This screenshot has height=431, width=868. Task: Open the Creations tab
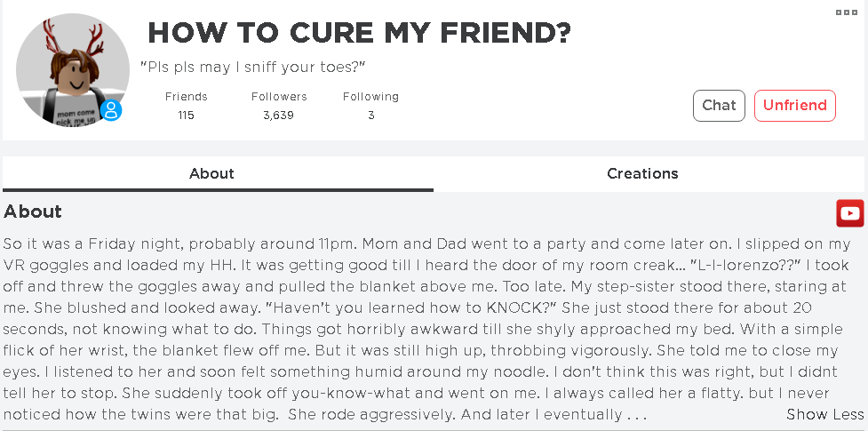click(642, 173)
